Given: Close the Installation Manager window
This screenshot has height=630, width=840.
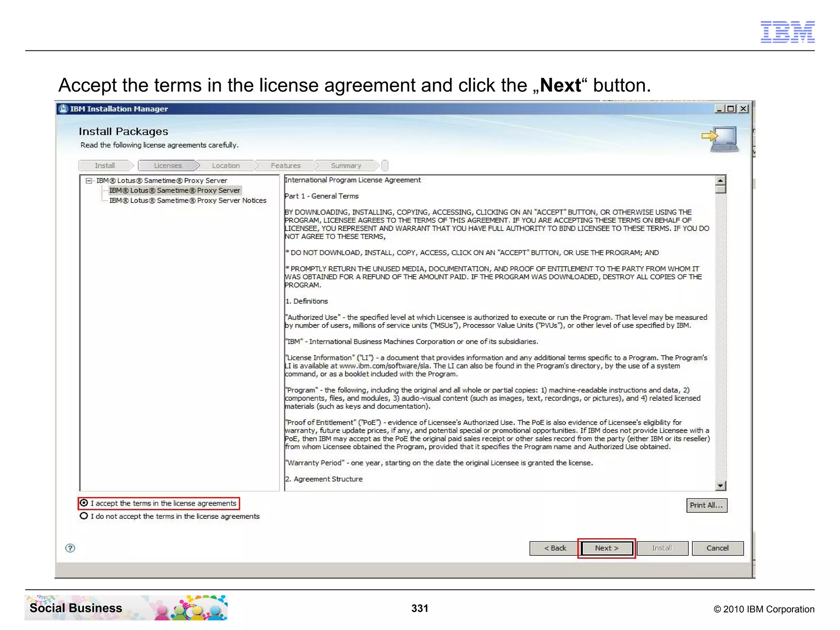Looking at the screenshot, I should tap(743, 109).
